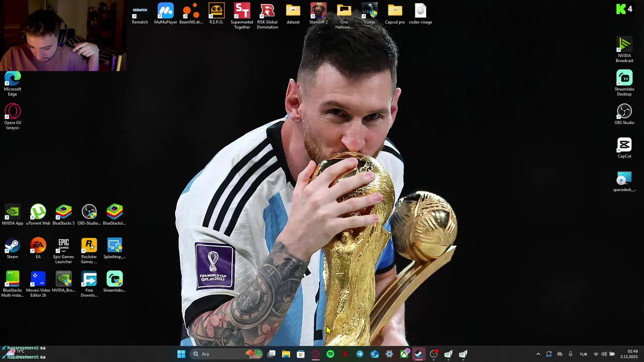Open Telegram from the taskbar
This screenshot has height=362, width=644.
coord(360,354)
